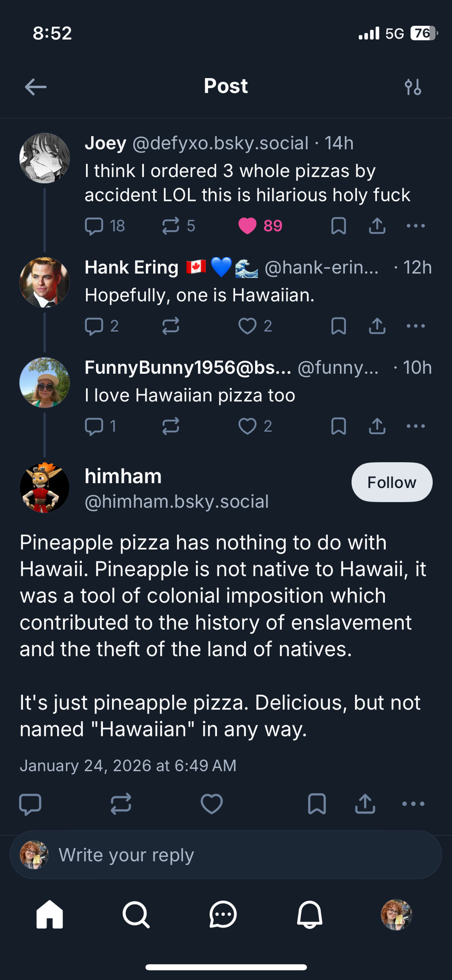
Task: Reply to FunnyBunny1956's comment
Action: pos(94,426)
